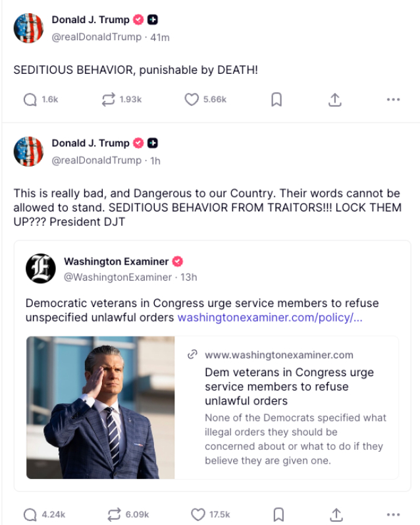Viewport: 420px width, 525px height.
Task: Click the Washington Examiner profile avatar
Action: [40, 269]
